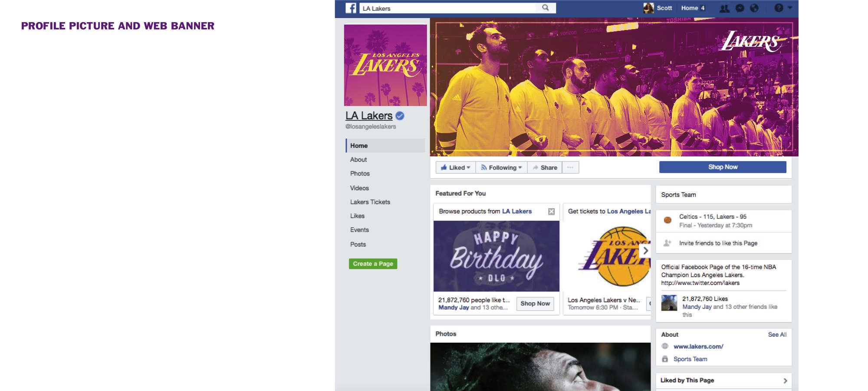Click the search magnifier icon
This screenshot has height=391, width=868.
point(546,8)
